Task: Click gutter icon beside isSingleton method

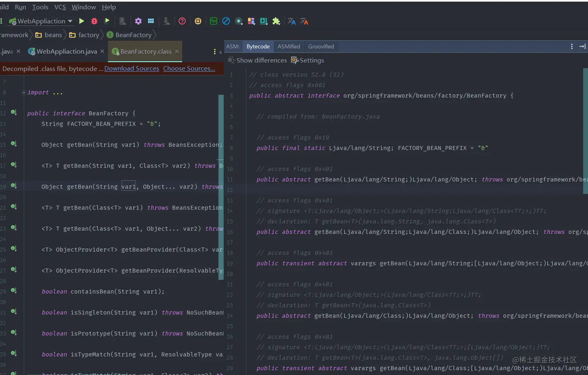Action: pos(14,311)
